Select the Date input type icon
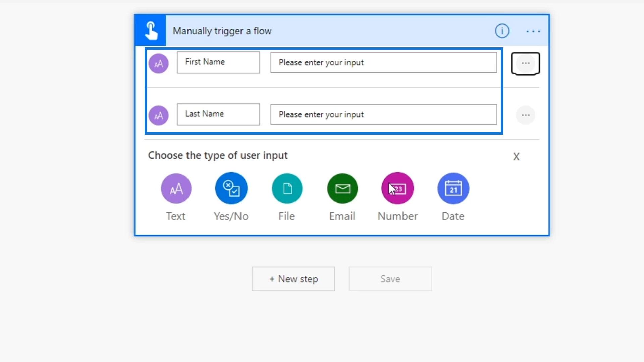The width and height of the screenshot is (644, 362). coord(453,188)
